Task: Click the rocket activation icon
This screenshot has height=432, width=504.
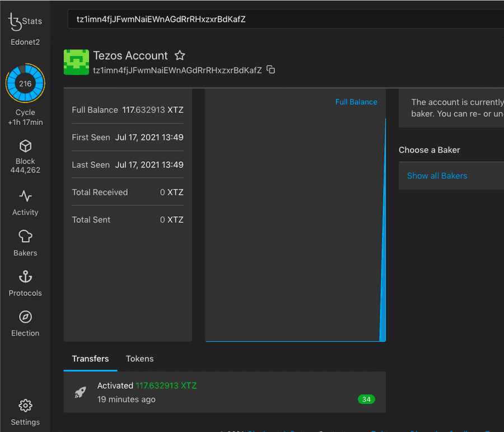Action: tap(81, 392)
